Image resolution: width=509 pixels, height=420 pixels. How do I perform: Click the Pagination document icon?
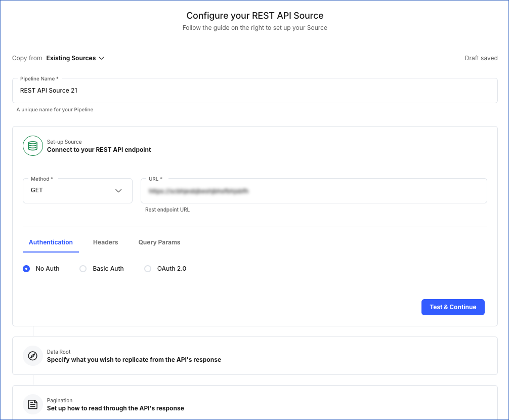pyautogui.click(x=32, y=404)
